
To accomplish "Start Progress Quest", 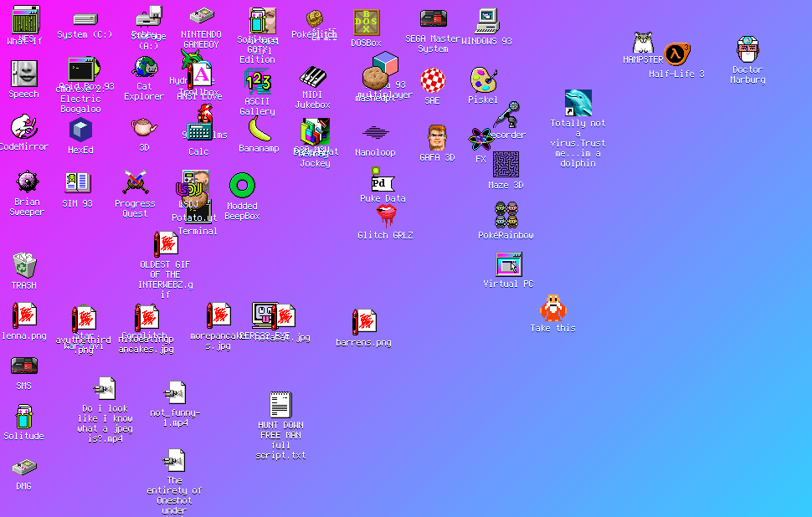I will click(135, 184).
